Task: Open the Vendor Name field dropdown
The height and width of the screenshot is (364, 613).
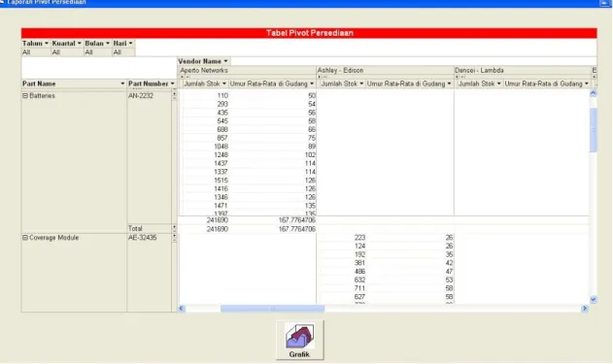Action: click(225, 61)
